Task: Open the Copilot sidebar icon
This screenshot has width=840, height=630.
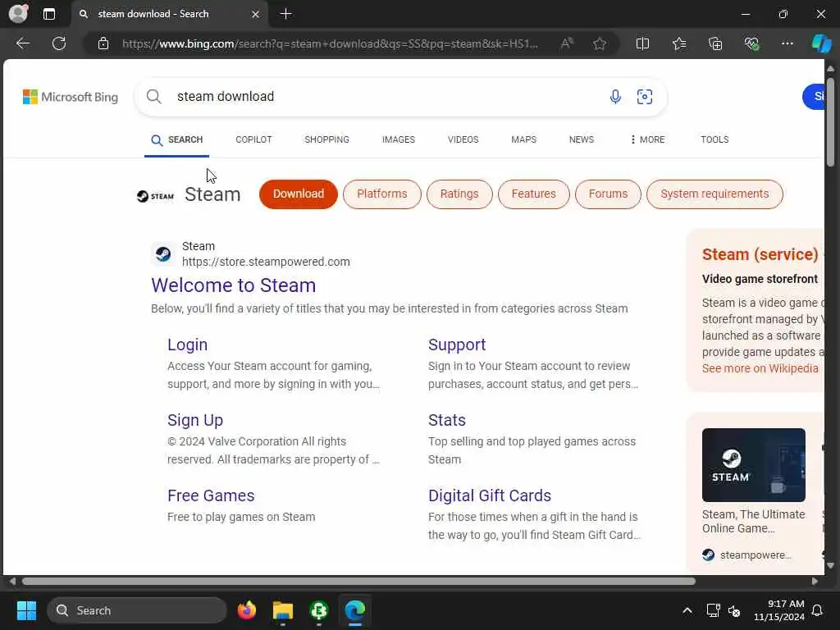Action: click(821, 43)
